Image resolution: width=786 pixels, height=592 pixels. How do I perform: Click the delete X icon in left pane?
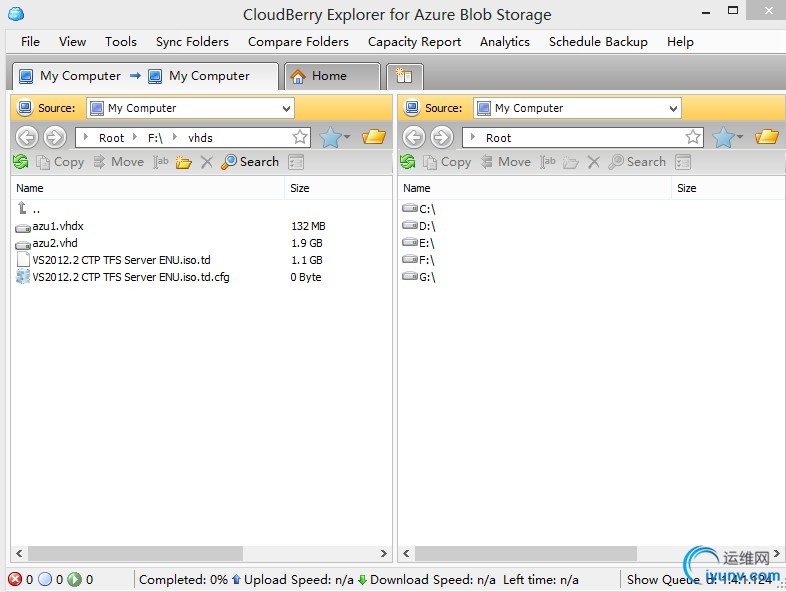point(207,162)
